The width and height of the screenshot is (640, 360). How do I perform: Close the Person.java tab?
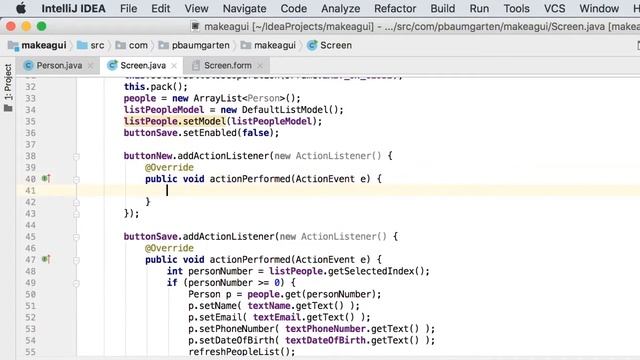(90, 66)
